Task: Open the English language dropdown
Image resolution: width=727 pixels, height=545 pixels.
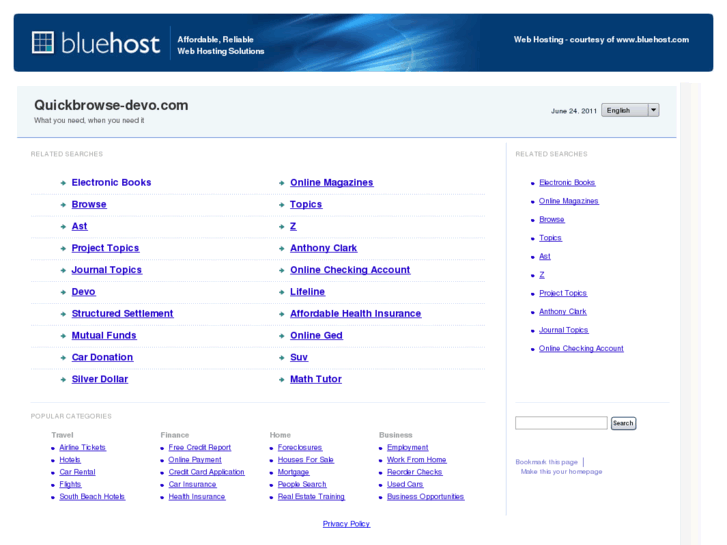Action: tap(630, 110)
